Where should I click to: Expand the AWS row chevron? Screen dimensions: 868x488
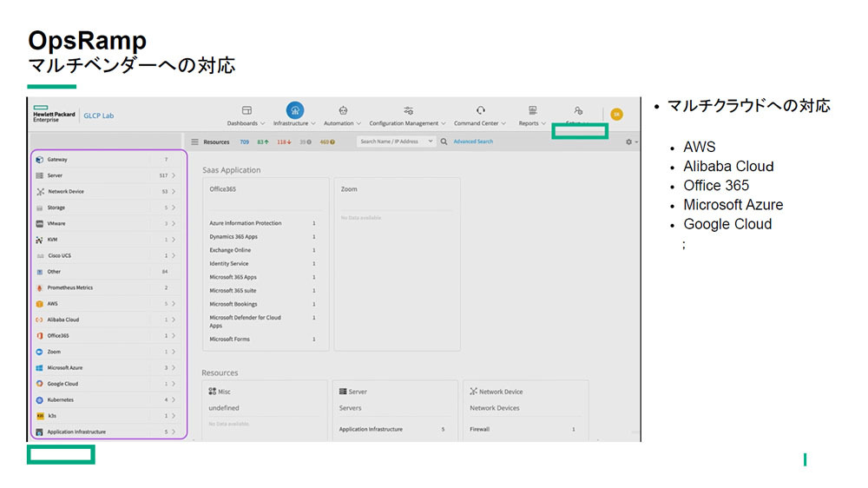[174, 304]
